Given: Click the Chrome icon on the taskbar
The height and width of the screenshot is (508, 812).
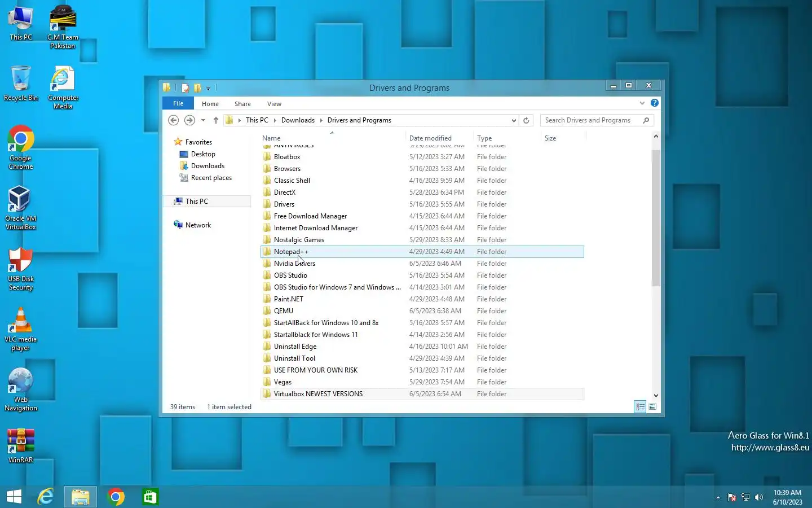Looking at the screenshot, I should [116, 497].
